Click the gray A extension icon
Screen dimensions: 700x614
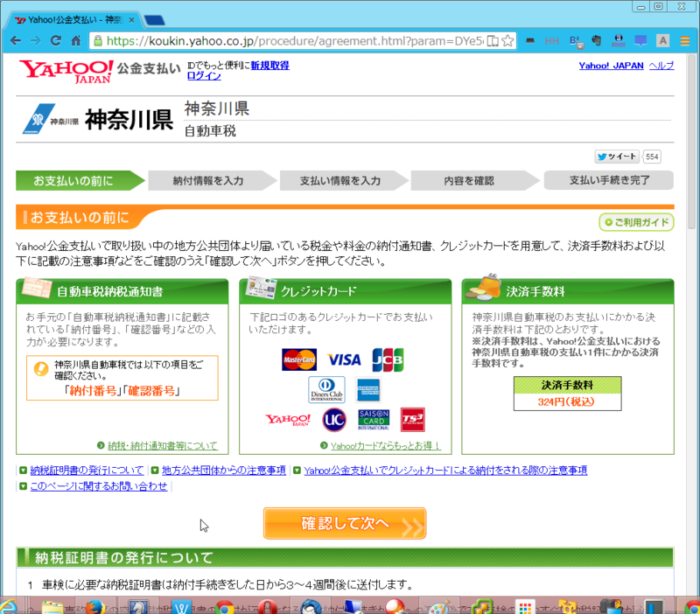(663, 41)
